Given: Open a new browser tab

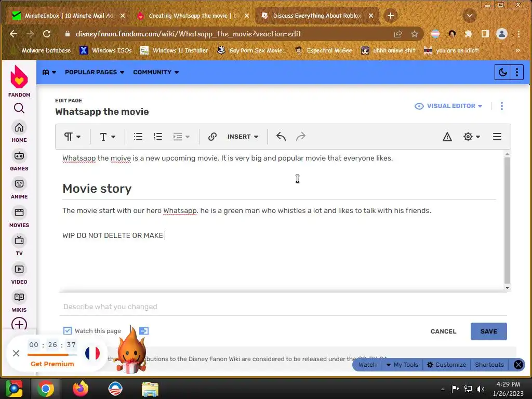Looking at the screenshot, I should pyautogui.click(x=391, y=16).
